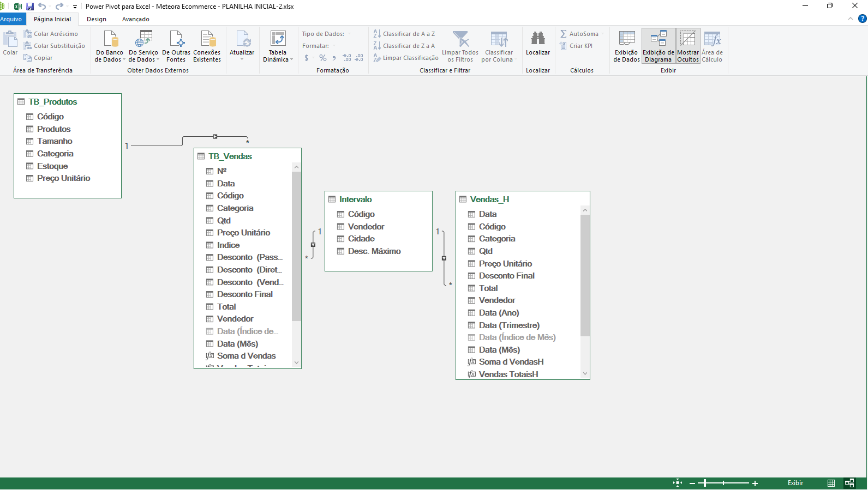Open Tipo de Dados dropdown

(326, 34)
